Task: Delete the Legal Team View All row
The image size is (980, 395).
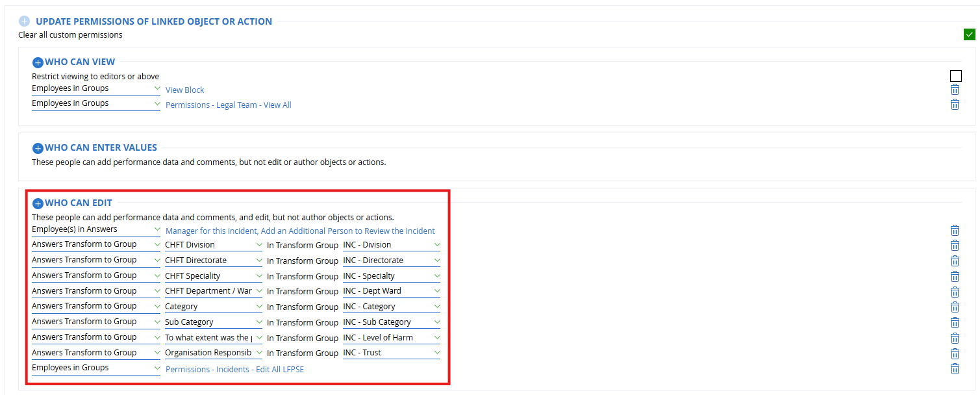Action: (x=955, y=105)
